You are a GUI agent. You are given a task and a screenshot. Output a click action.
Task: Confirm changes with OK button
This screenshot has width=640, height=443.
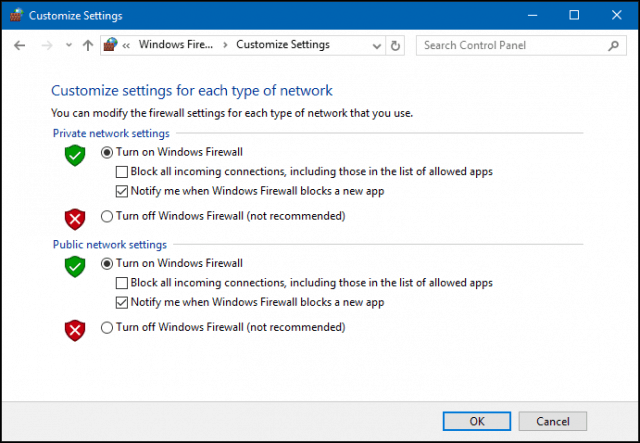coord(477,421)
